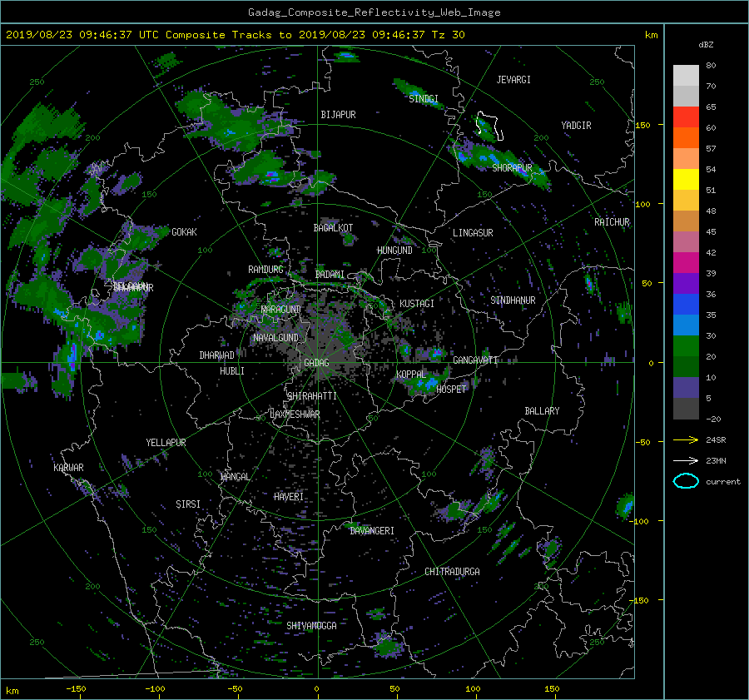
Task: Click the 23MN white arrow legend icon
Action: pyautogui.click(x=686, y=460)
